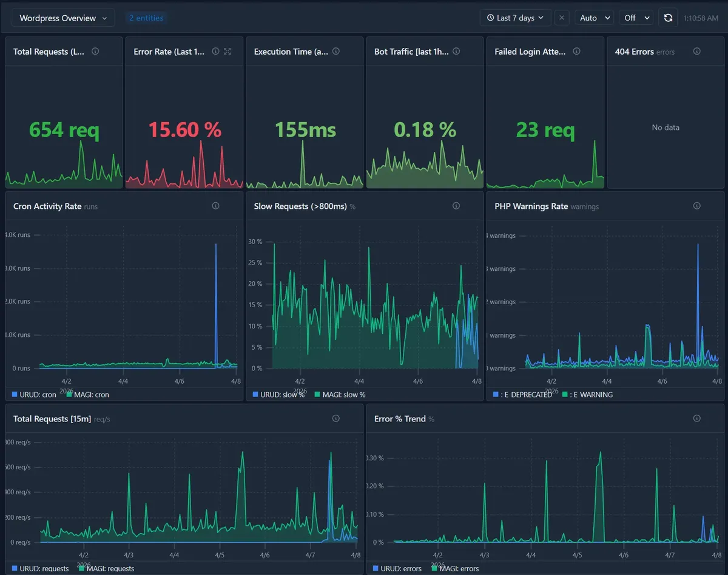The width and height of the screenshot is (728, 575).
Task: Click the refresh icon in the top bar
Action: [x=668, y=18]
